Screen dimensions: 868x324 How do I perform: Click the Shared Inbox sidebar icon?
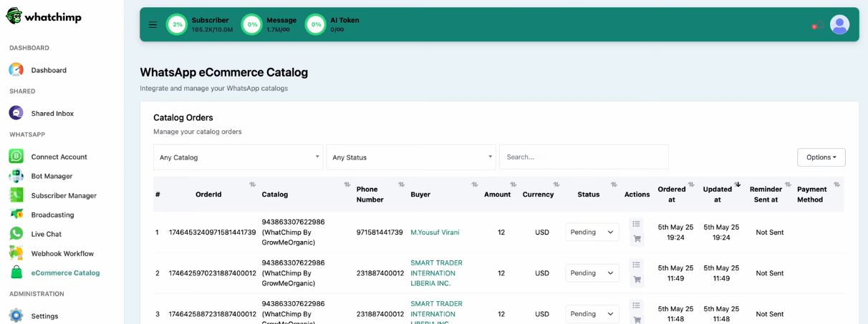point(16,113)
